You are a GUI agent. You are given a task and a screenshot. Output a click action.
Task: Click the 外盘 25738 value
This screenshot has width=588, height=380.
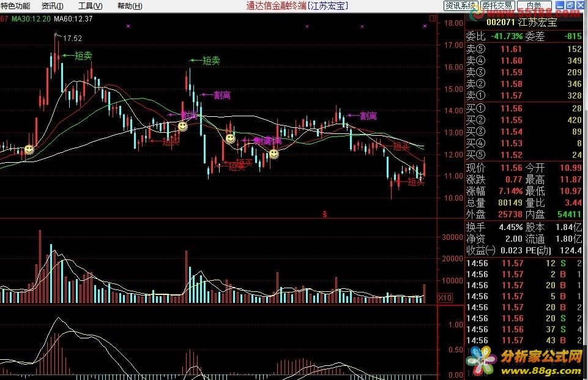tap(510, 214)
